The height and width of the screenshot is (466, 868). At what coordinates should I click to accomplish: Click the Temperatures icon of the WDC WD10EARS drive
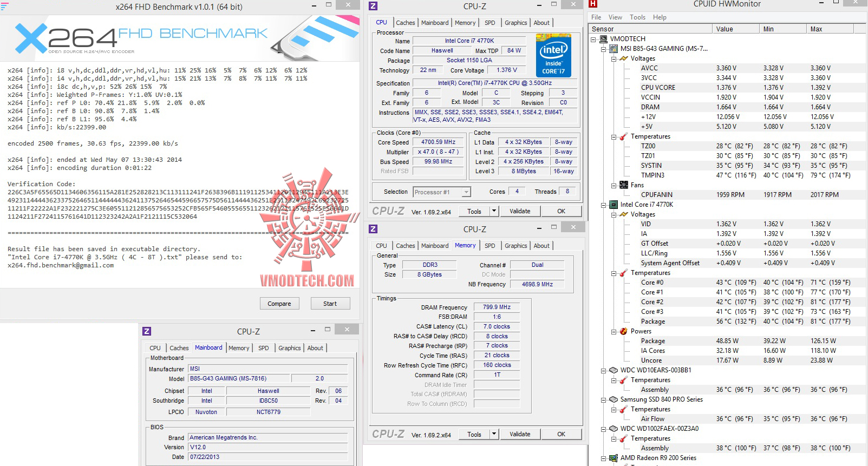pyautogui.click(x=624, y=380)
